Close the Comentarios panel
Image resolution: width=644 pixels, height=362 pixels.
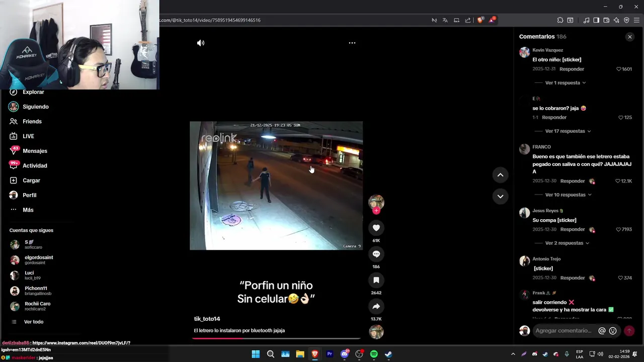point(629,37)
